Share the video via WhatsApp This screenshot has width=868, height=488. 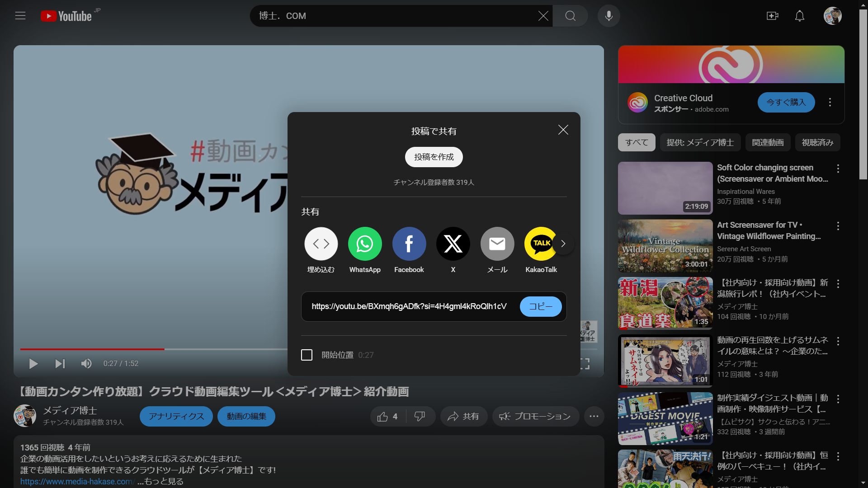(364, 244)
